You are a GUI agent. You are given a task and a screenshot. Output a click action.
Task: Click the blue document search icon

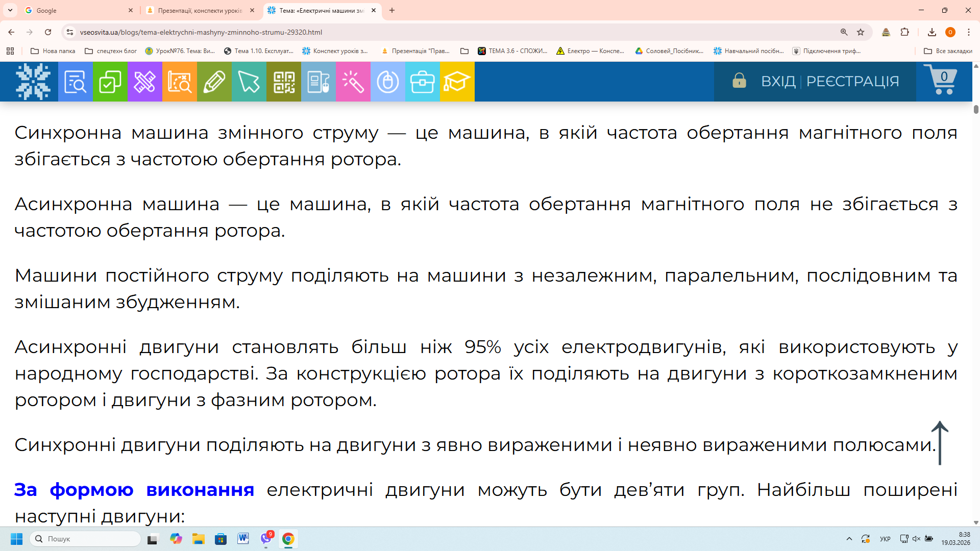click(x=75, y=82)
